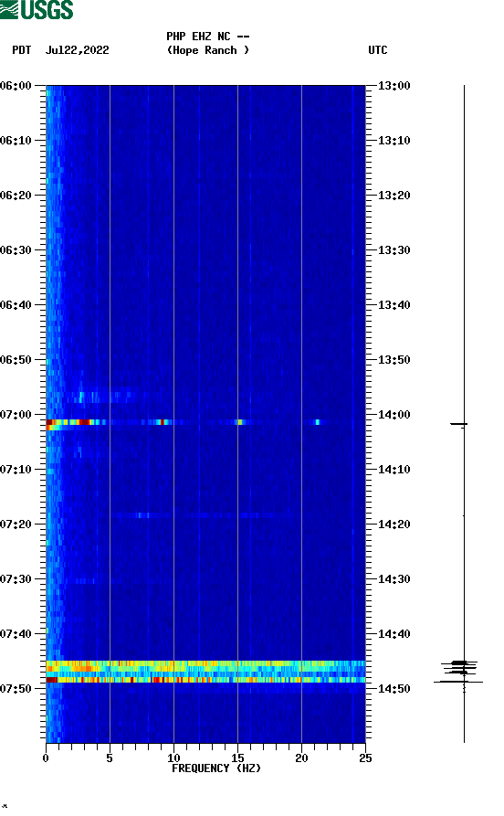Click the 14:10 UTC time label
Viewport: 504px width, 816px height.
click(x=394, y=470)
